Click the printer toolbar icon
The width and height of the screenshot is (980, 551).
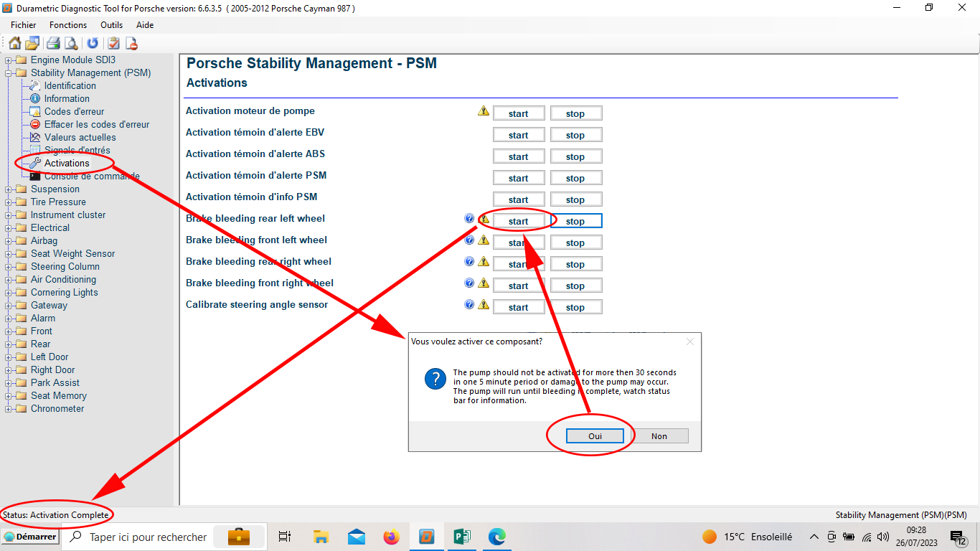tap(53, 43)
